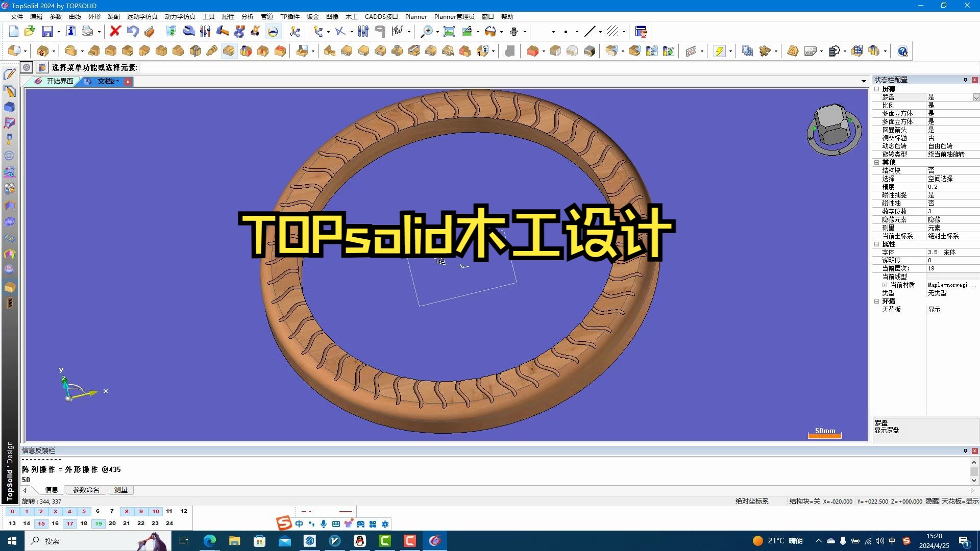Undo the last action with the blue arrow
This screenshot has width=980, height=551.
[133, 32]
